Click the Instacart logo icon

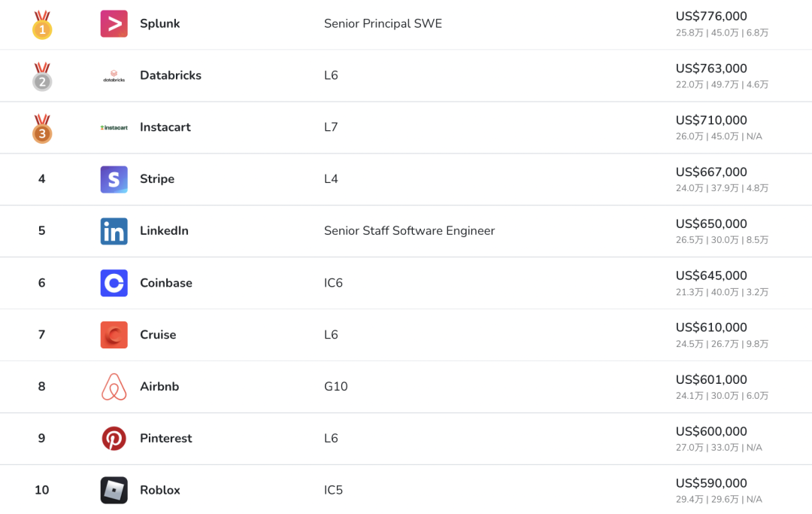(114, 127)
